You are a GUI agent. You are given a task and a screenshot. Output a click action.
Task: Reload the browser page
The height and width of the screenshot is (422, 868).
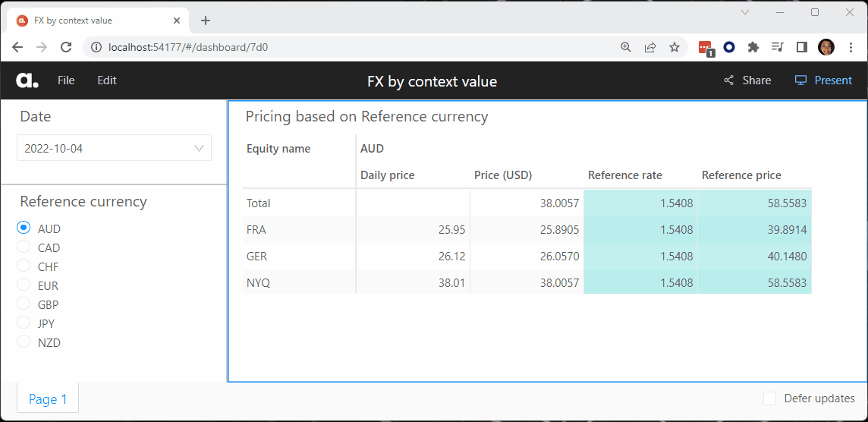pos(66,47)
